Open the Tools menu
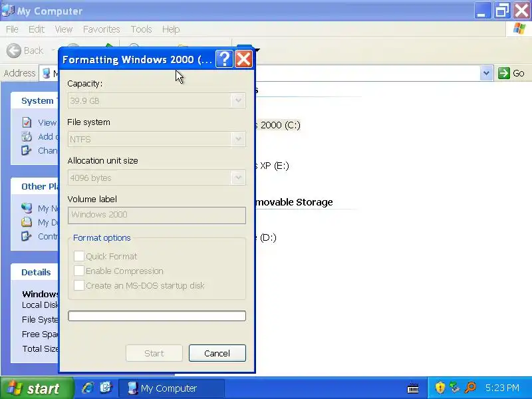This screenshot has width=532, height=399. 141,29
